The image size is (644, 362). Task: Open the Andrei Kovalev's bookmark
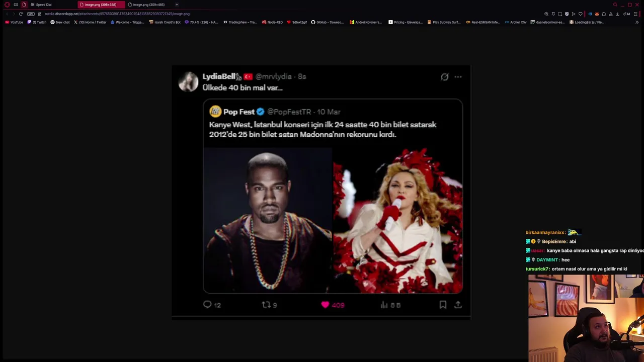(x=366, y=22)
